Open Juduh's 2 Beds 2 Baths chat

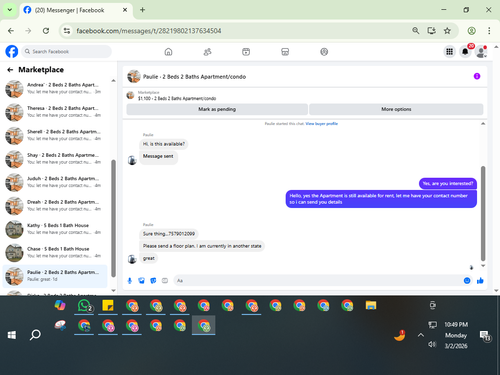coord(55,182)
